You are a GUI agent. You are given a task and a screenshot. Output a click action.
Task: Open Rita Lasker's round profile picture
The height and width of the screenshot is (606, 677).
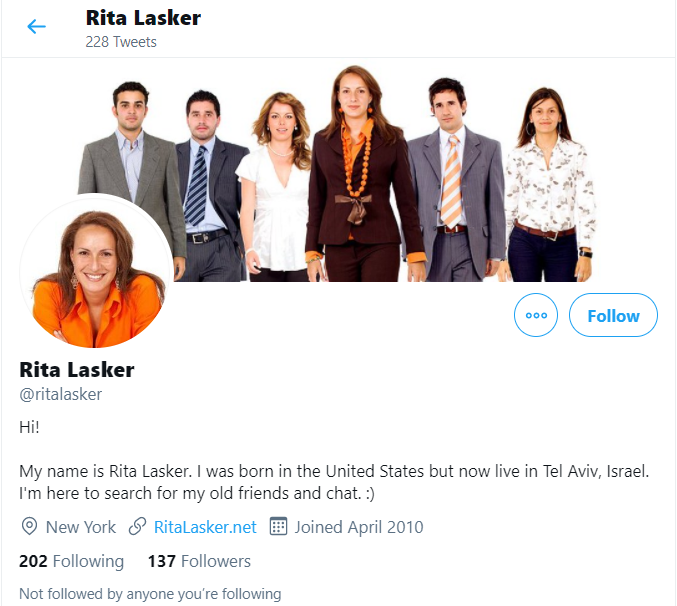(x=96, y=271)
